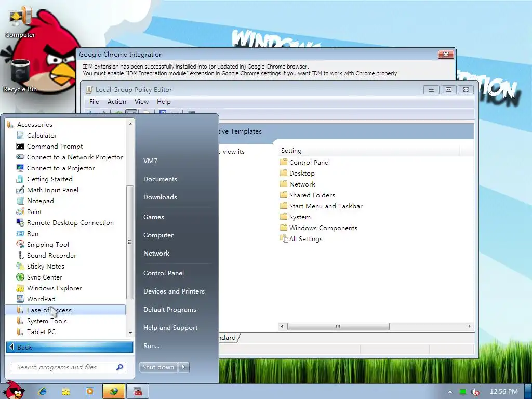Select Windows Components folder
532x399 pixels.
coord(318,228)
